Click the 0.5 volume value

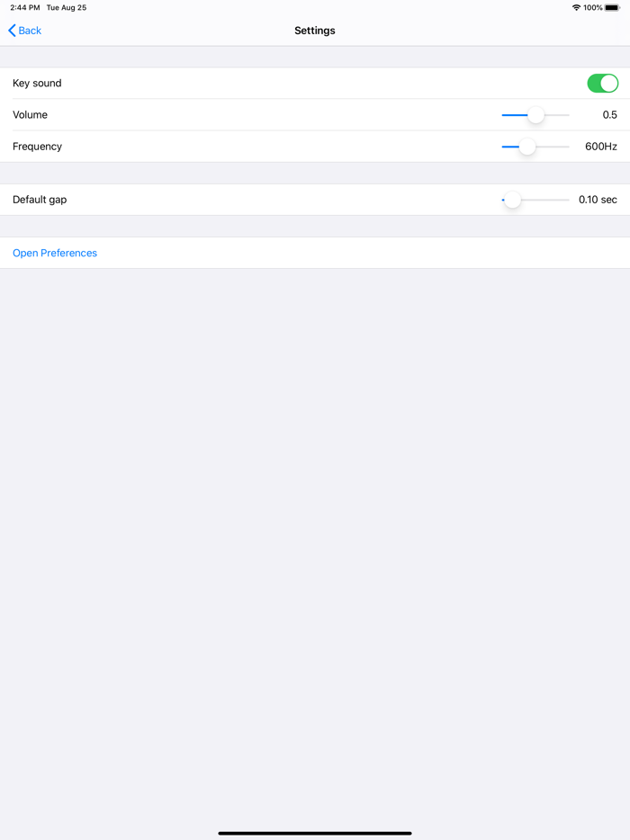coord(609,115)
